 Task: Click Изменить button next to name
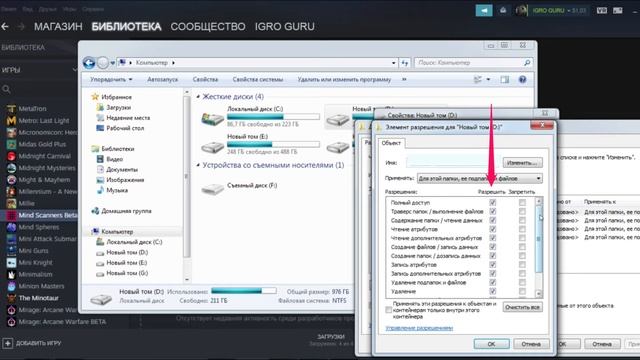point(522,163)
